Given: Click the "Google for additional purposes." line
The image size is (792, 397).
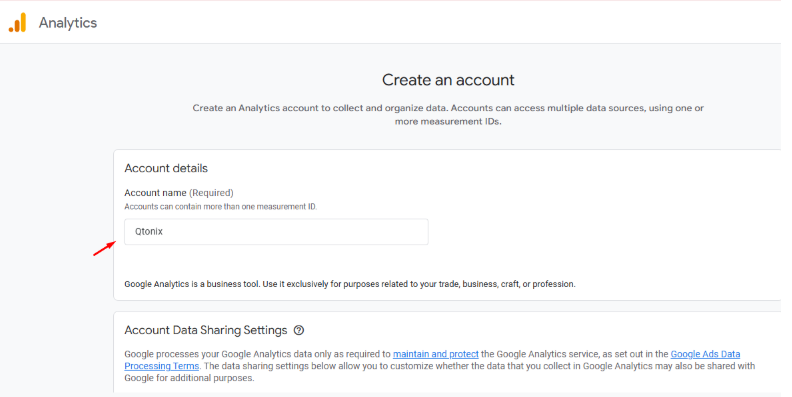Looking at the screenshot, I should [189, 378].
